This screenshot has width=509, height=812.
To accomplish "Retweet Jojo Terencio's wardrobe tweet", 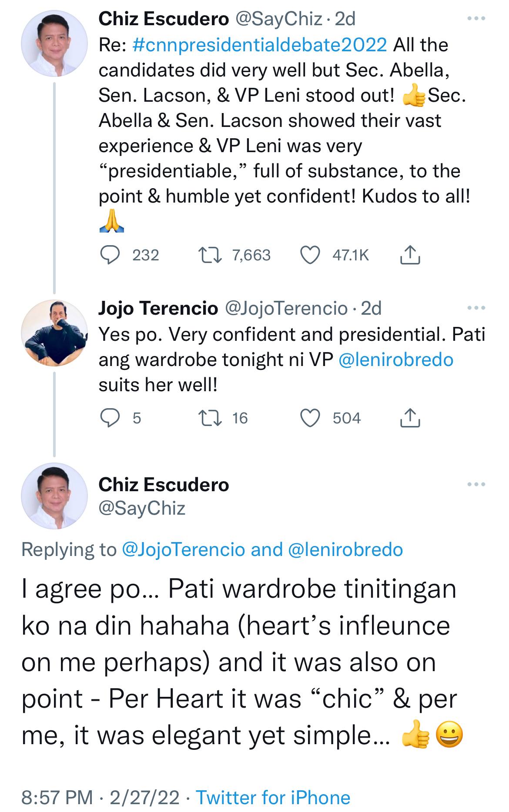I will point(210,418).
